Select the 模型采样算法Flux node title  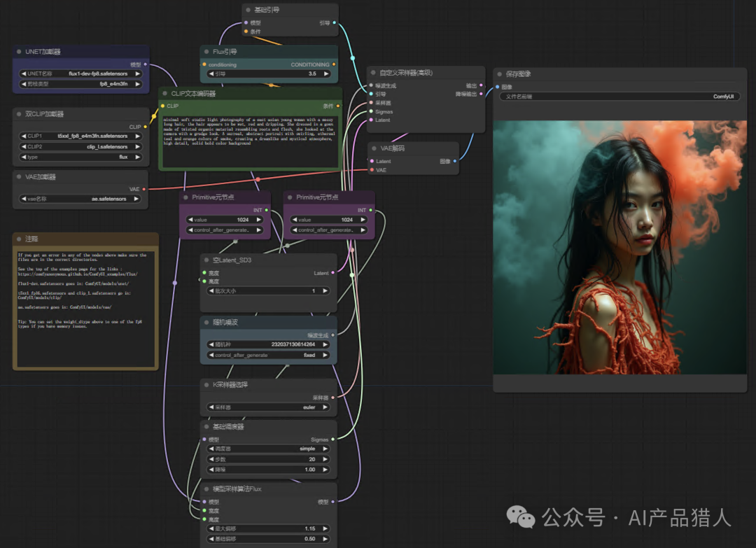[x=237, y=489]
